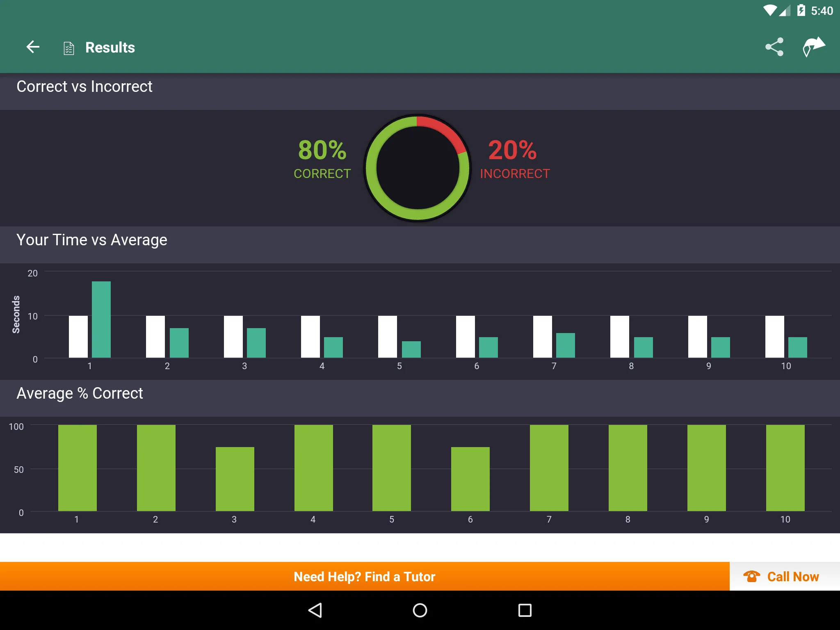Image resolution: width=840 pixels, height=630 pixels.
Task: Click the Results page icon
Action: [x=68, y=47]
